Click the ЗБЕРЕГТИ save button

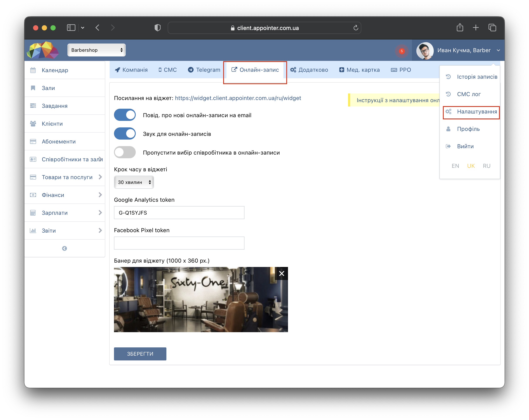coord(140,354)
